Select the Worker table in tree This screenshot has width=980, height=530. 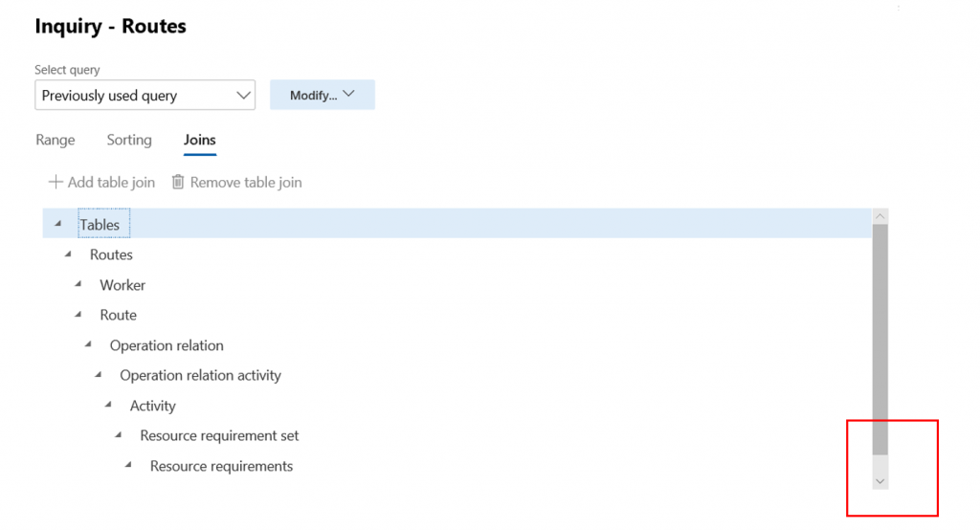click(122, 284)
